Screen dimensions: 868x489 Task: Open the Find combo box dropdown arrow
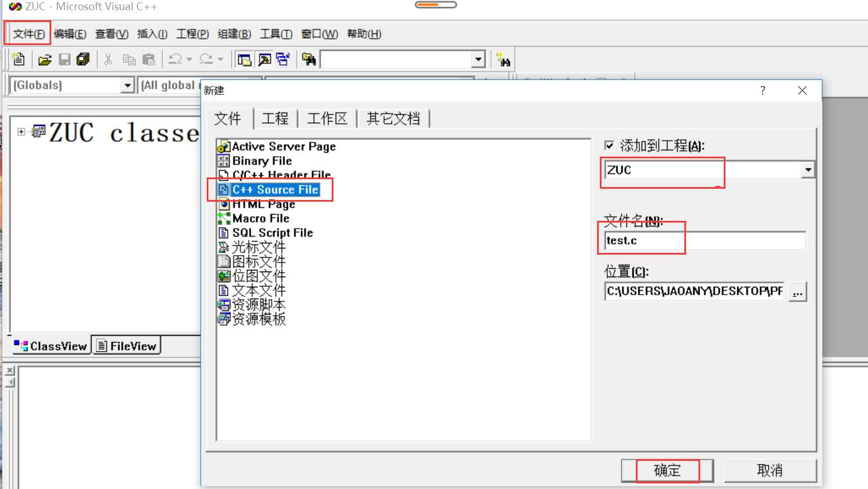[478, 59]
